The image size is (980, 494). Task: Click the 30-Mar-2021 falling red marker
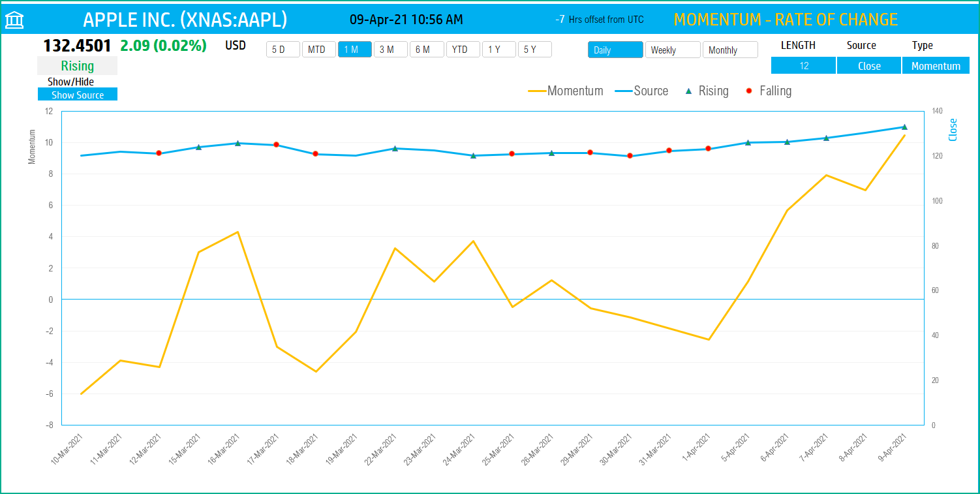click(630, 156)
